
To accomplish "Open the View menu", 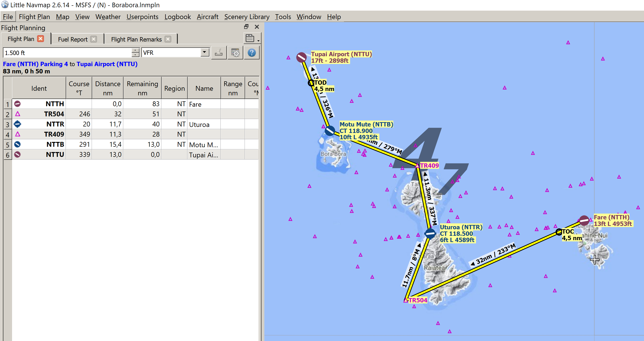I will tap(82, 17).
